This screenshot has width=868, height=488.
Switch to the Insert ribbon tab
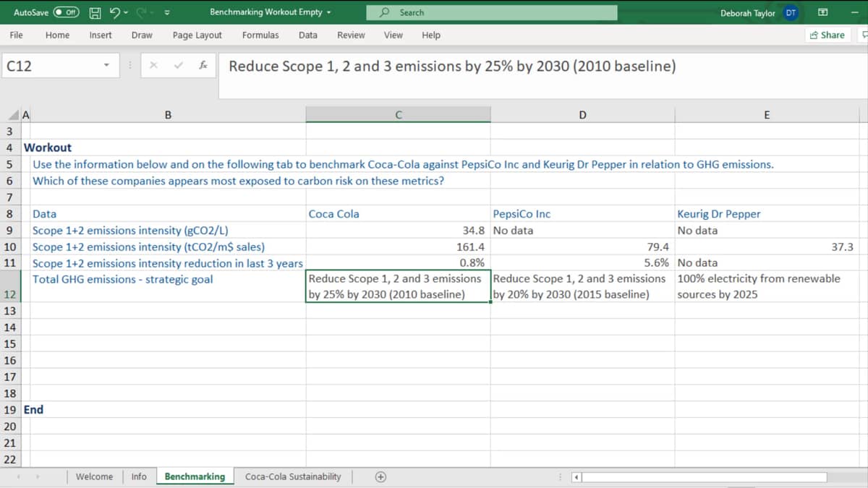[x=101, y=35]
